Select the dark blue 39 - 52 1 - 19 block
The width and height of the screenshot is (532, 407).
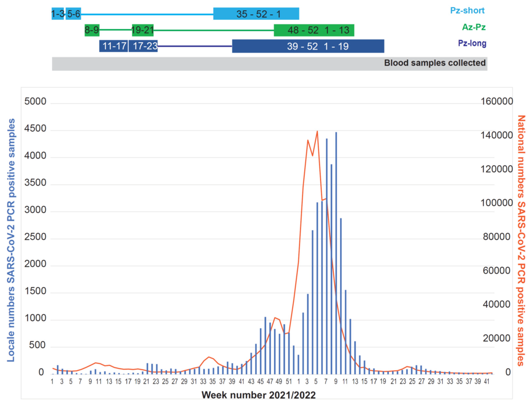[308, 46]
